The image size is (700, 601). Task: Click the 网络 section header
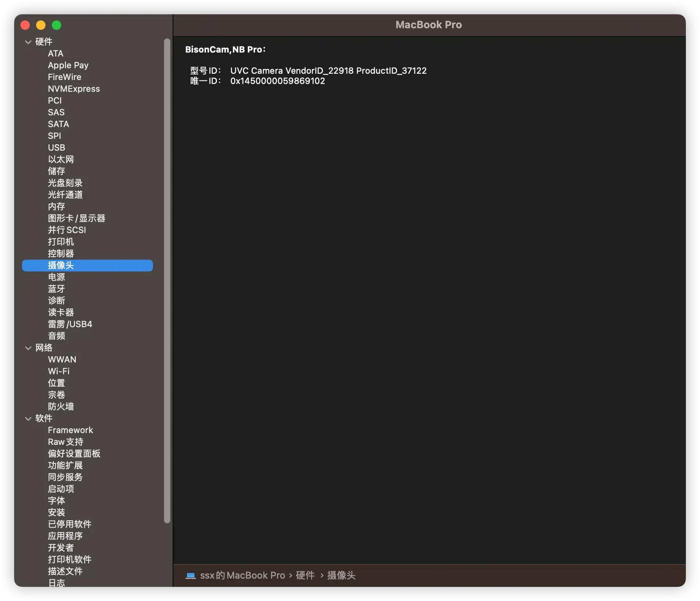(44, 348)
